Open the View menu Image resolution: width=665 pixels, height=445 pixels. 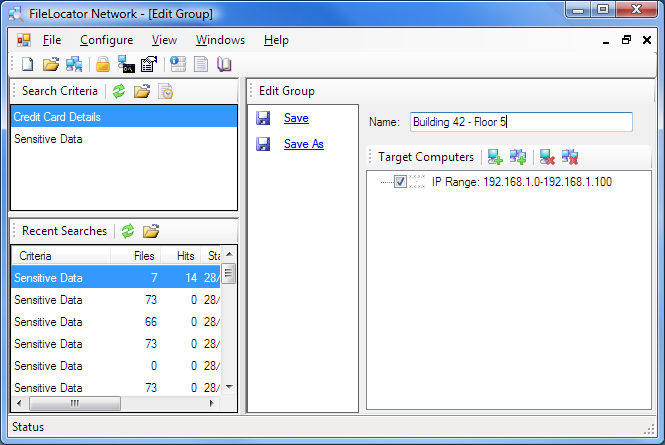click(x=164, y=40)
